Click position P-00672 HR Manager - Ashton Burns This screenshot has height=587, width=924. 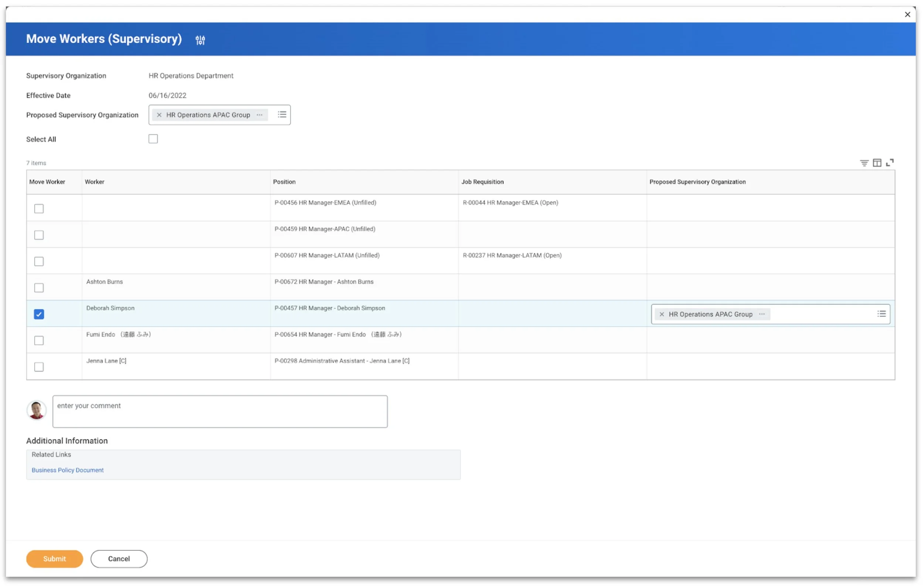324,281
